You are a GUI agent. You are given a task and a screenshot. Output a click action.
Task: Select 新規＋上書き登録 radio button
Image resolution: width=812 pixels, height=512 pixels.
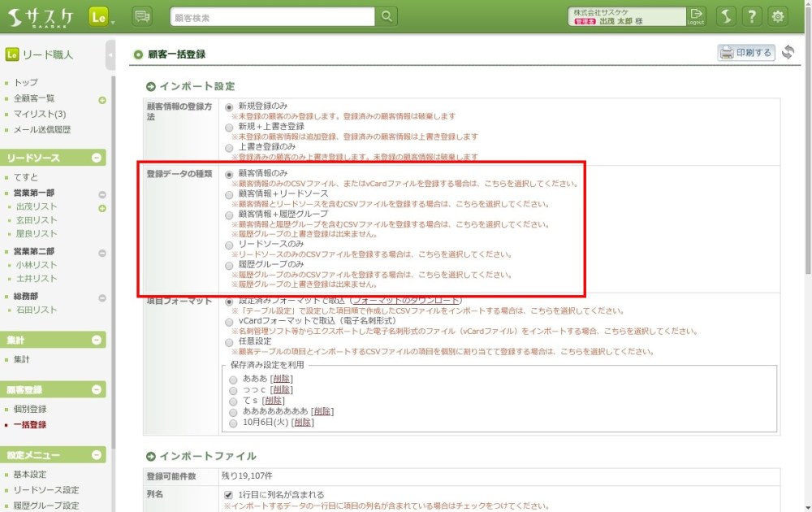(x=230, y=127)
